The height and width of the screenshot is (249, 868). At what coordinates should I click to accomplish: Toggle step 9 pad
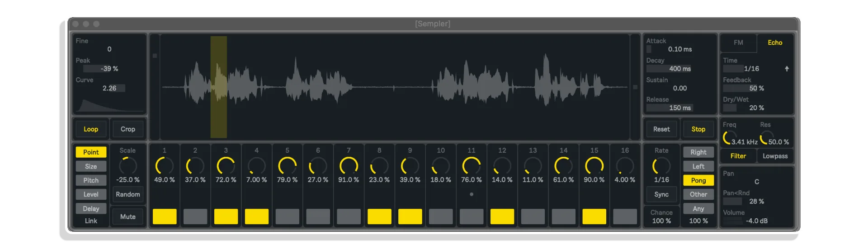click(x=410, y=216)
